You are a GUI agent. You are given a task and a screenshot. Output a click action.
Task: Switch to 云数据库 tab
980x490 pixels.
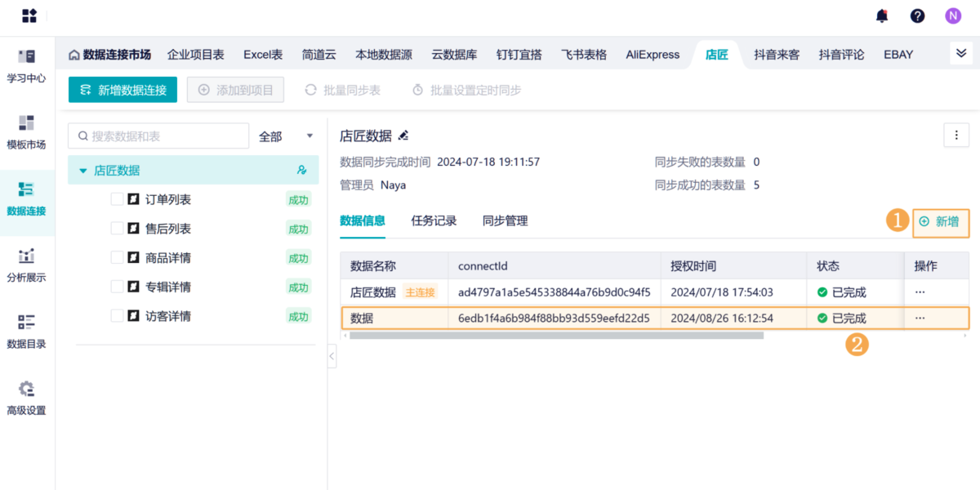tap(454, 55)
